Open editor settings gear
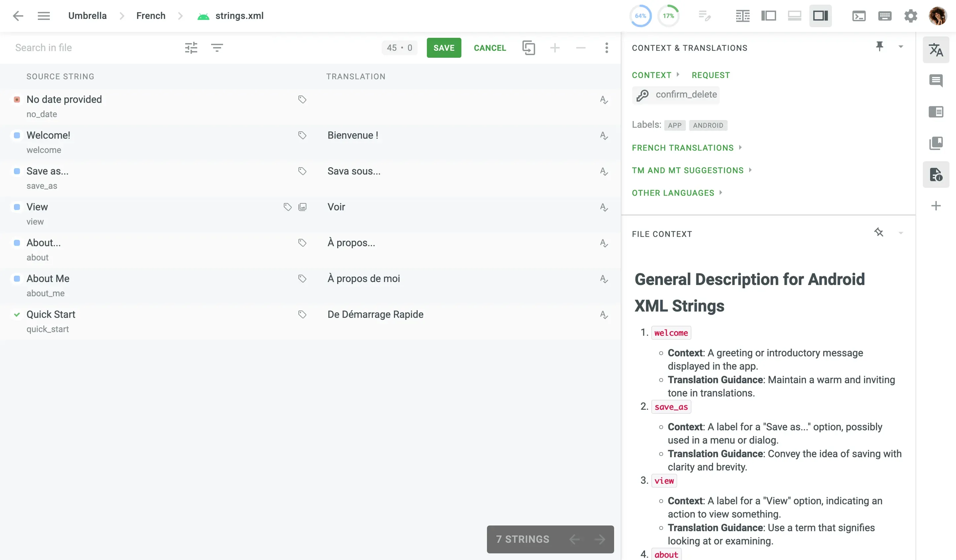This screenshot has width=956, height=560. pos(911,16)
